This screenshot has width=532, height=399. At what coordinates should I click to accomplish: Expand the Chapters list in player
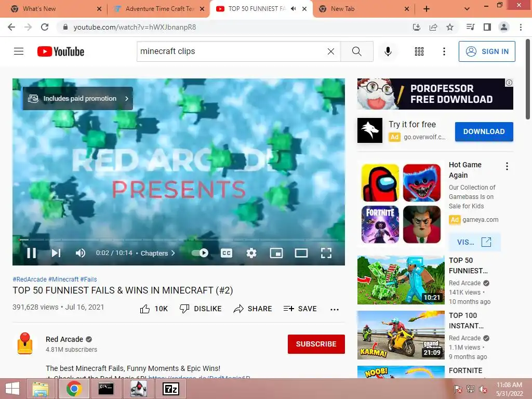(x=158, y=253)
